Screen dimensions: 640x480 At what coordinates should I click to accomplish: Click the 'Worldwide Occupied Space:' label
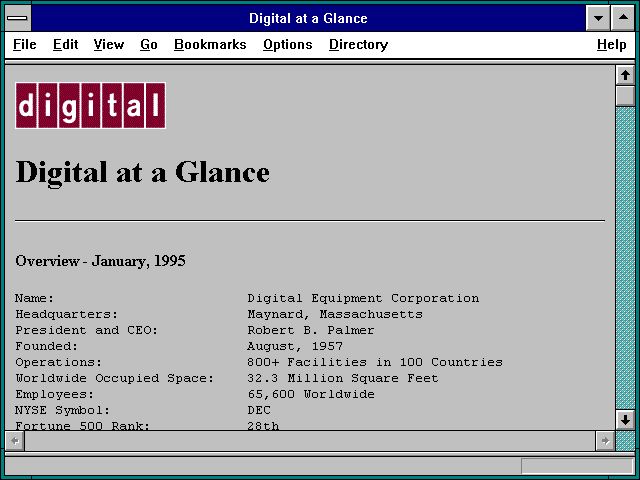pos(115,378)
